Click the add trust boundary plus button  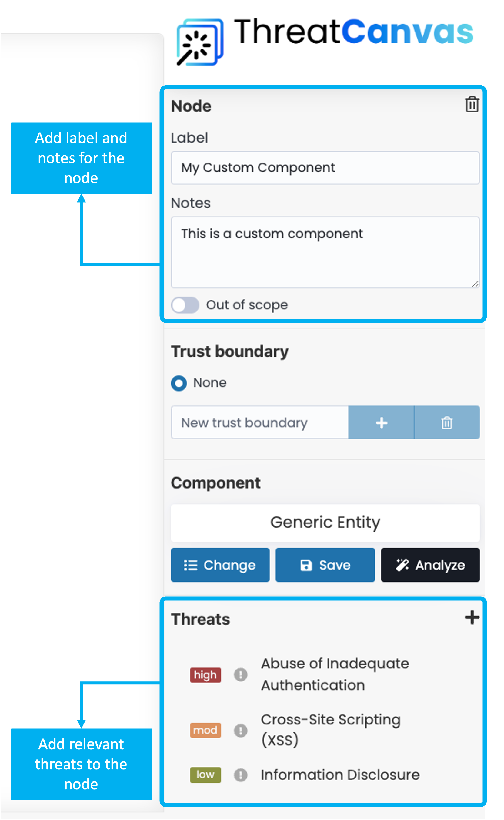coord(381,422)
